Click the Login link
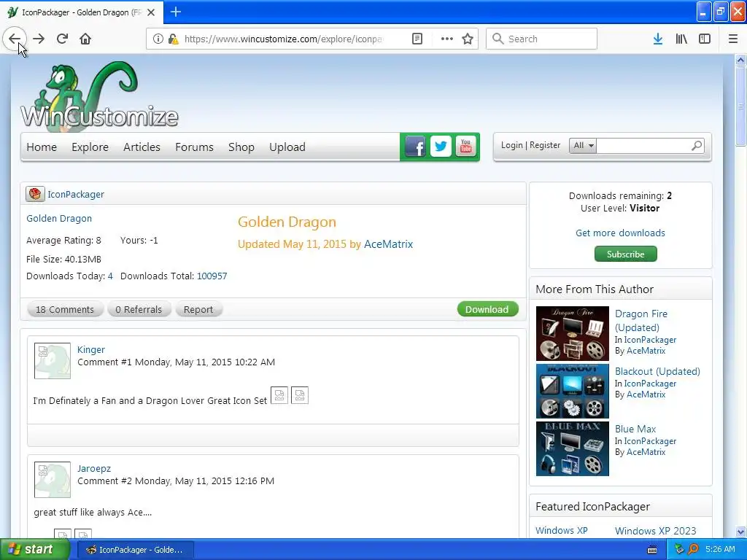Image resolution: width=747 pixels, height=560 pixels. pyautogui.click(x=511, y=145)
